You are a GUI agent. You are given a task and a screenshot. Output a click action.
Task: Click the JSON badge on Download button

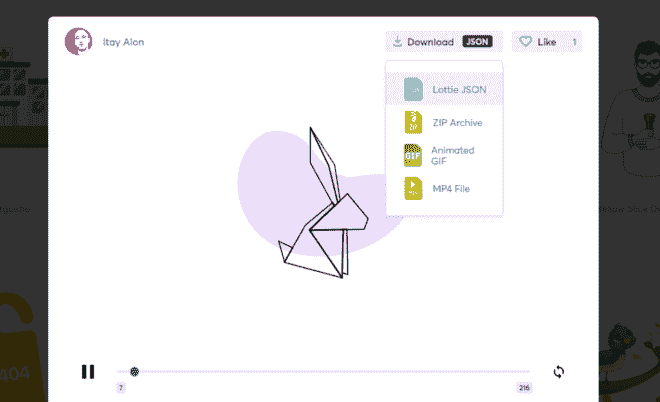[x=477, y=42]
